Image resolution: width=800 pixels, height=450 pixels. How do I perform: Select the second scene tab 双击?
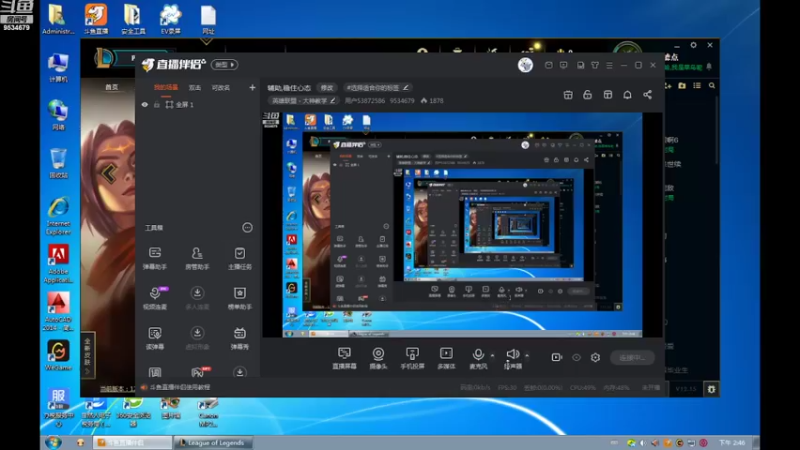(195, 88)
